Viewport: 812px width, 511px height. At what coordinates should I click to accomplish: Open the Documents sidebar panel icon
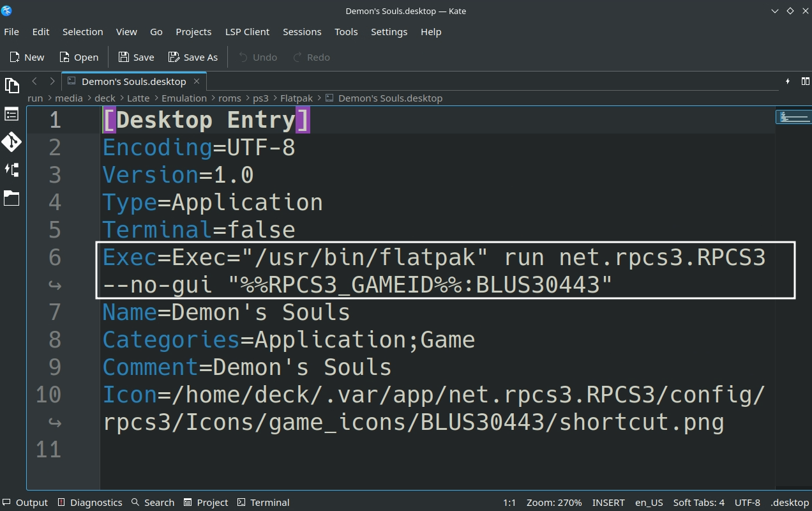pos(11,85)
